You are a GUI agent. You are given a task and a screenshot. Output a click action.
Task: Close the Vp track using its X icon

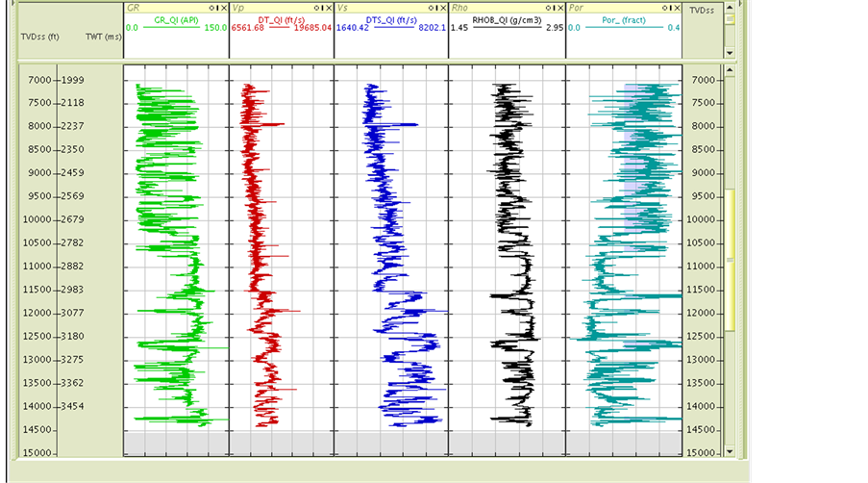pos(327,7)
